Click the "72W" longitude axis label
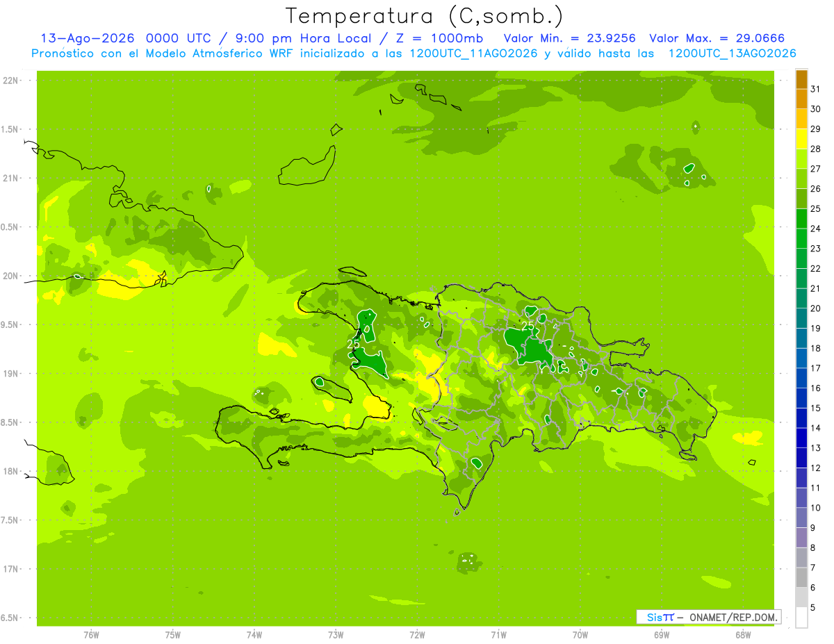This screenshot has width=834, height=644. coord(417,634)
